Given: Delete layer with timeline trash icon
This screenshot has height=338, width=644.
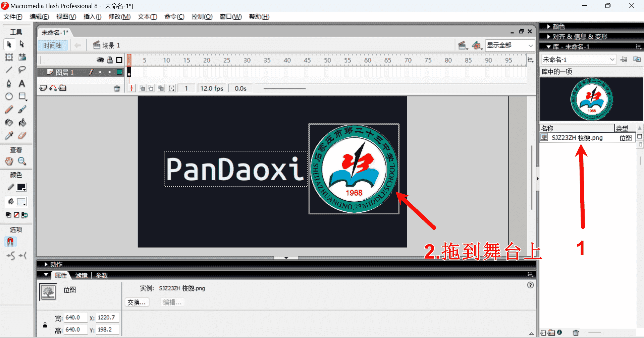Looking at the screenshot, I should (117, 88).
